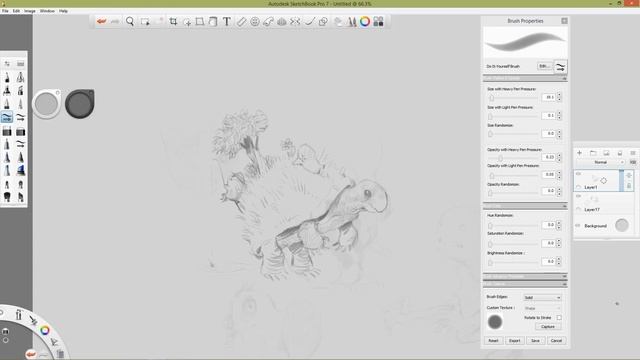Open the Image menu
Screen dimensions: 640x360
point(30,11)
